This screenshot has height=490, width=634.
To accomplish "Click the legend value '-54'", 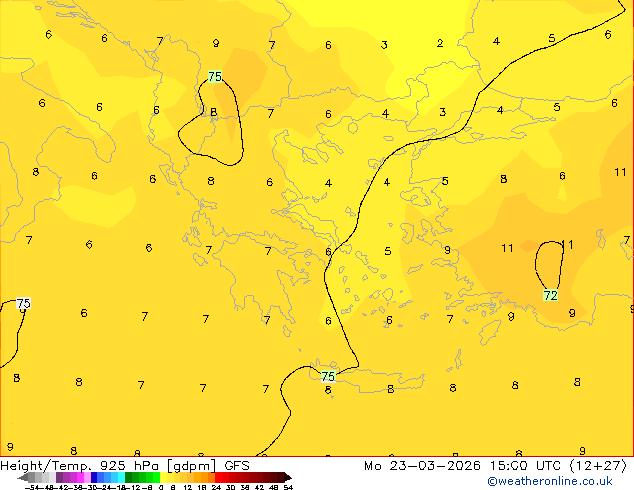I will (x=34, y=488).
